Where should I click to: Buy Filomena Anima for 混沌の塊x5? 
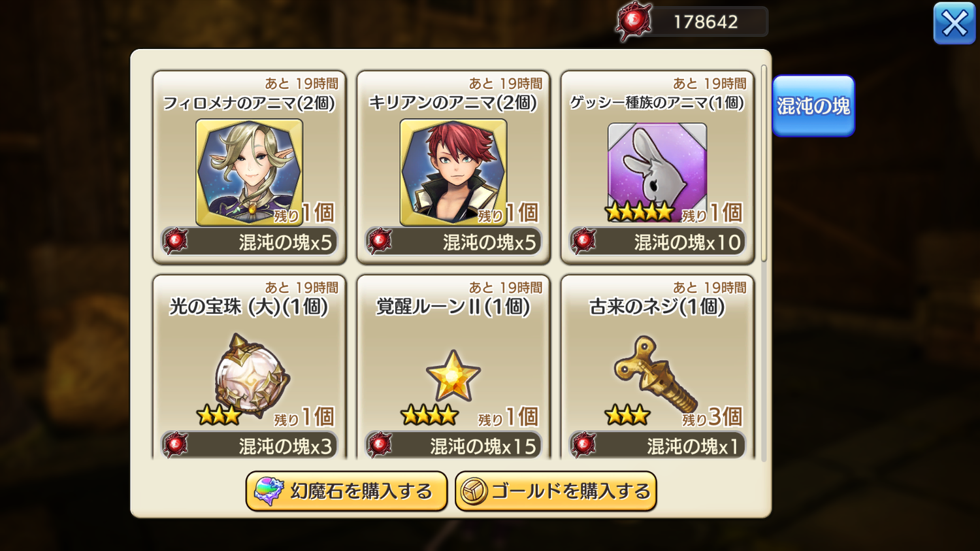pyautogui.click(x=249, y=242)
